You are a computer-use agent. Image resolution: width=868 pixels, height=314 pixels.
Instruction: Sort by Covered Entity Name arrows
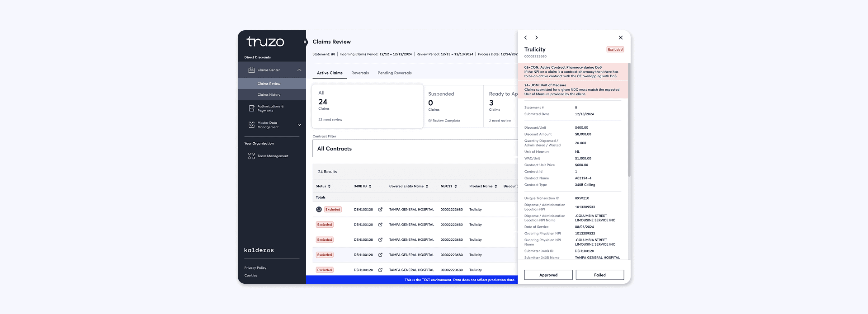(427, 186)
